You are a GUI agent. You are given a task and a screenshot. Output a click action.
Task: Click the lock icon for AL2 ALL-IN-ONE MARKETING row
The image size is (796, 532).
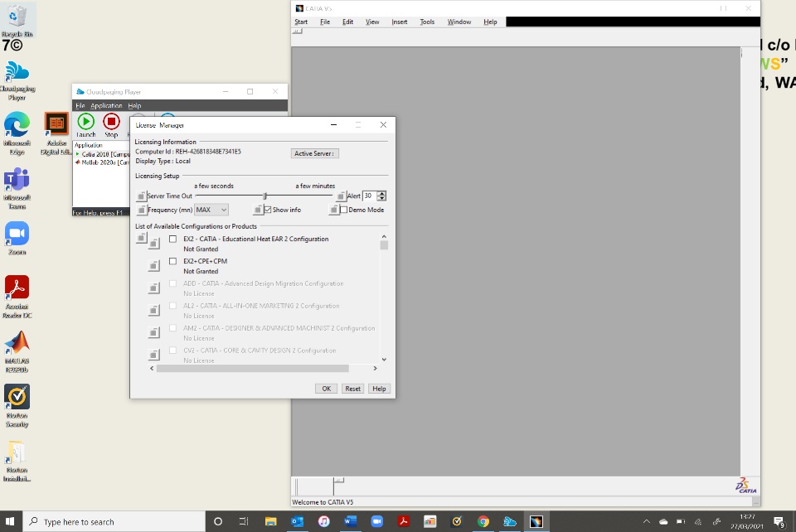pos(153,310)
